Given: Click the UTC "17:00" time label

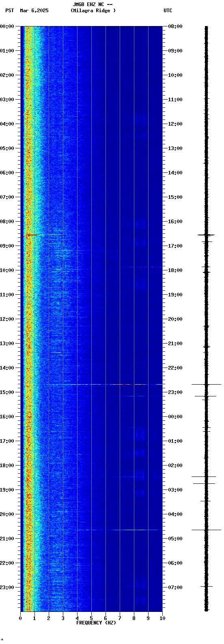Looking at the screenshot, I should pyautogui.click(x=175, y=246).
